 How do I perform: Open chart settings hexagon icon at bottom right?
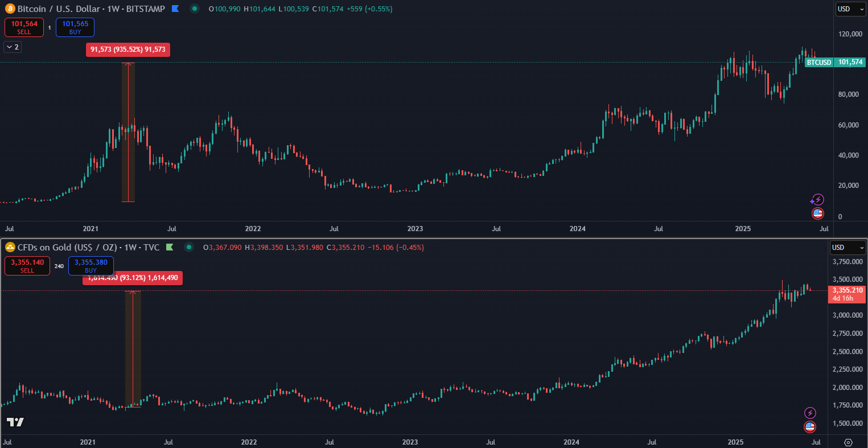848,442
